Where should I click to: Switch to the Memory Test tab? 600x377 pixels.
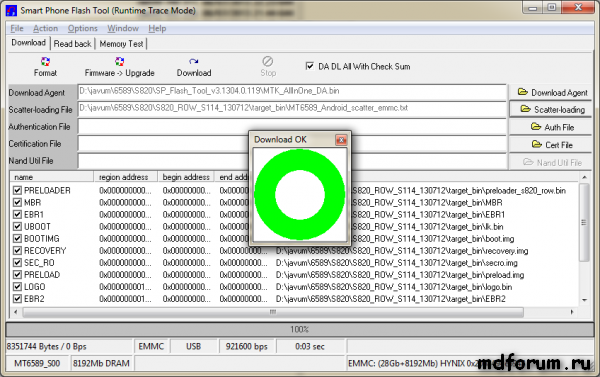click(121, 44)
